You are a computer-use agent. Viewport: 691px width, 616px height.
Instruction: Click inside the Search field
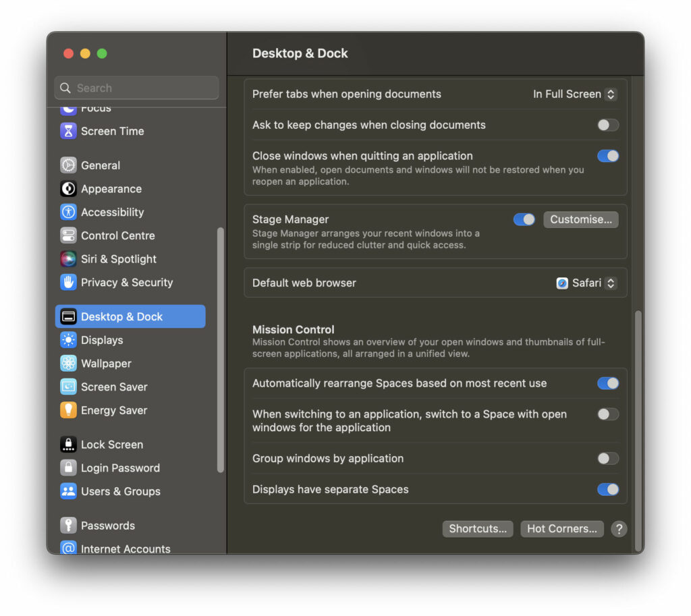[x=136, y=88]
